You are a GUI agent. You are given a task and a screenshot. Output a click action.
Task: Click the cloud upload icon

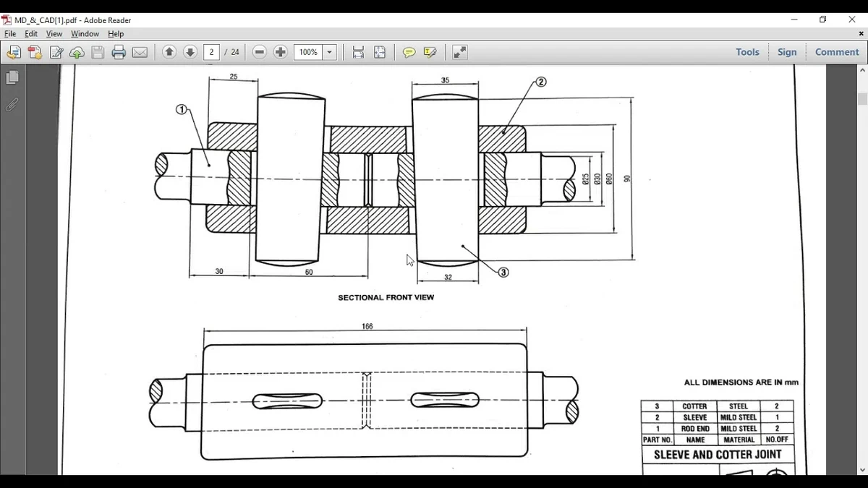77,52
